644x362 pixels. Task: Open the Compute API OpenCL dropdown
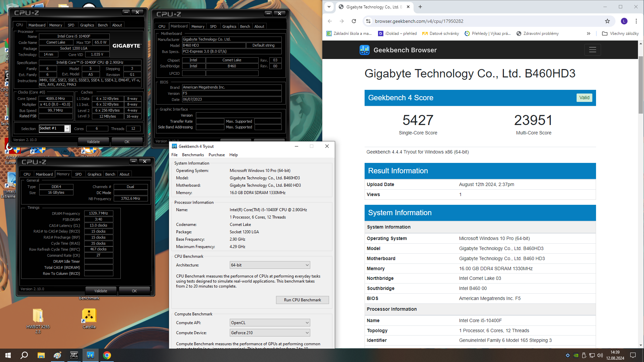coord(270,323)
